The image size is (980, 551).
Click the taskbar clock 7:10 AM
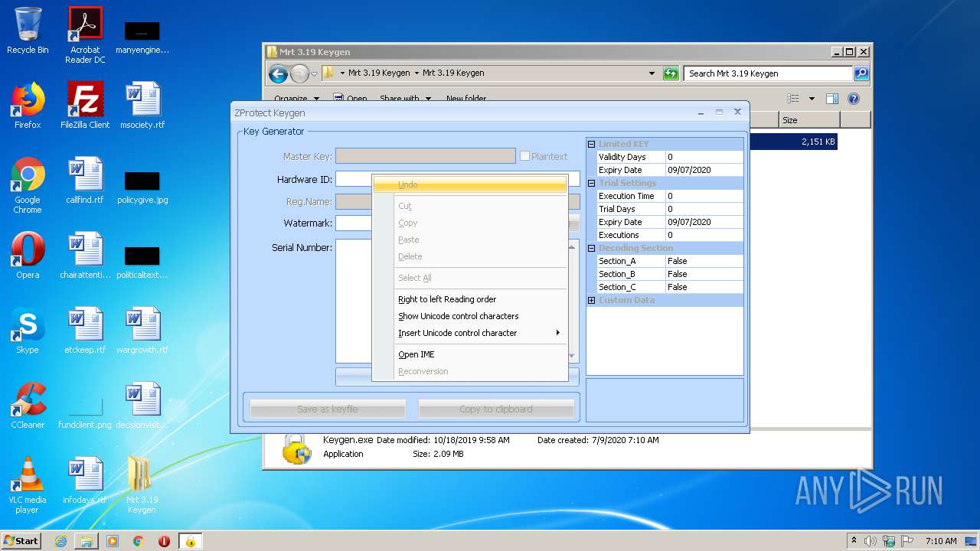[941, 541]
